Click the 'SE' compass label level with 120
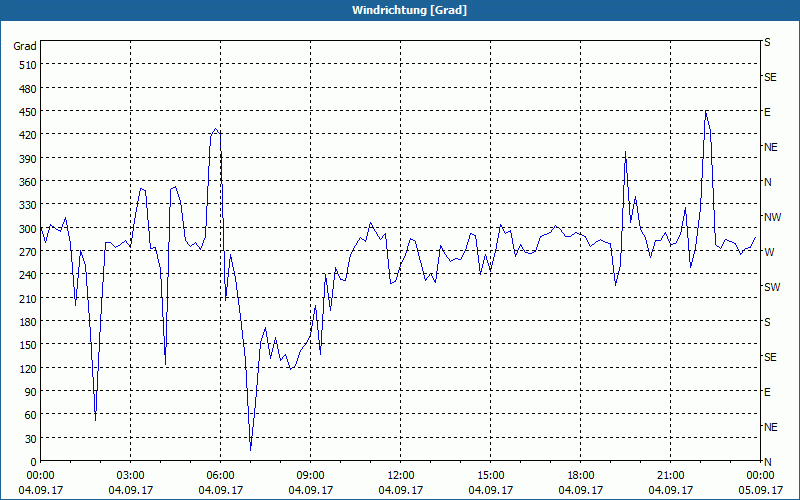 [770, 357]
